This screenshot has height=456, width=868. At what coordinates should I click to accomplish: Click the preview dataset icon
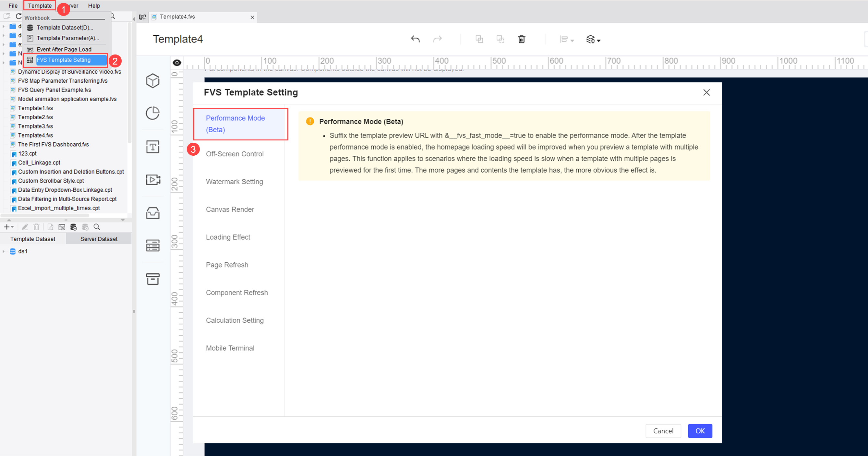tap(50, 227)
